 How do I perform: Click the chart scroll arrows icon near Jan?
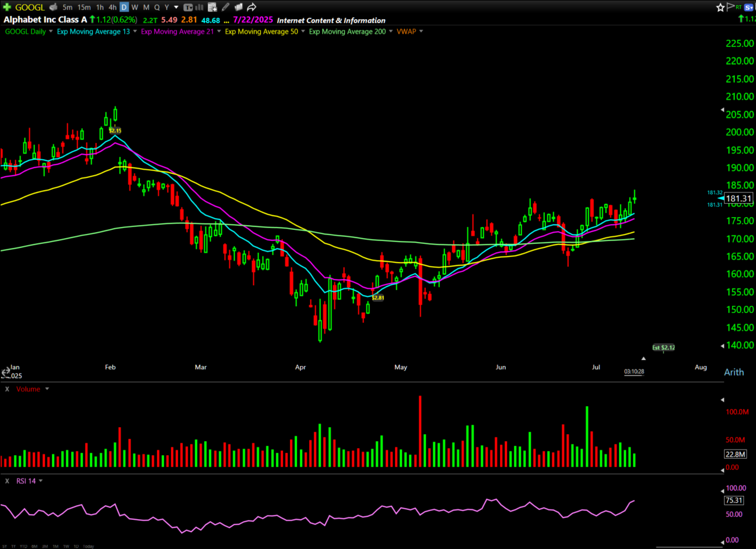tap(5, 371)
